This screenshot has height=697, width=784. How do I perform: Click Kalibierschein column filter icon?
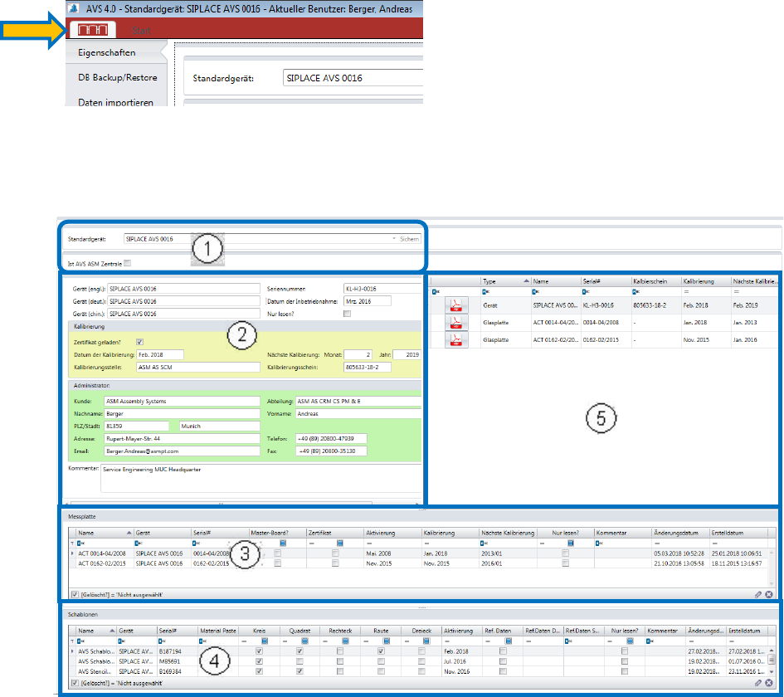[636, 291]
